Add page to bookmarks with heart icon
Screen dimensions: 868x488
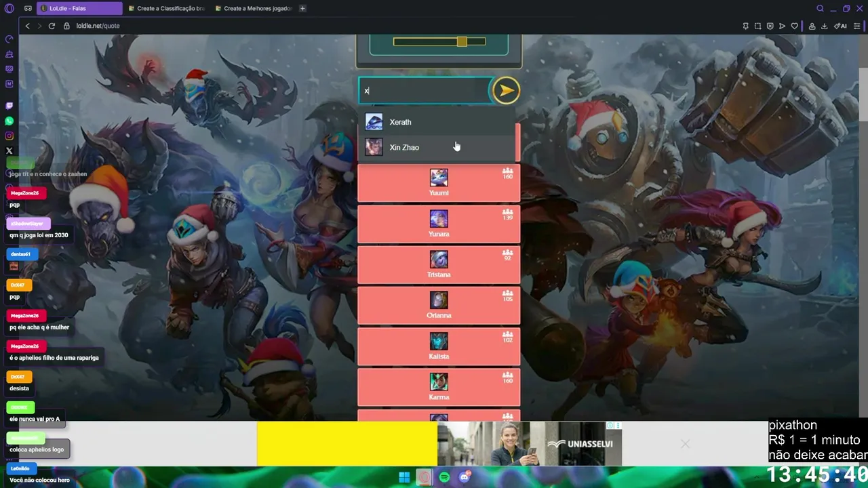(x=794, y=26)
